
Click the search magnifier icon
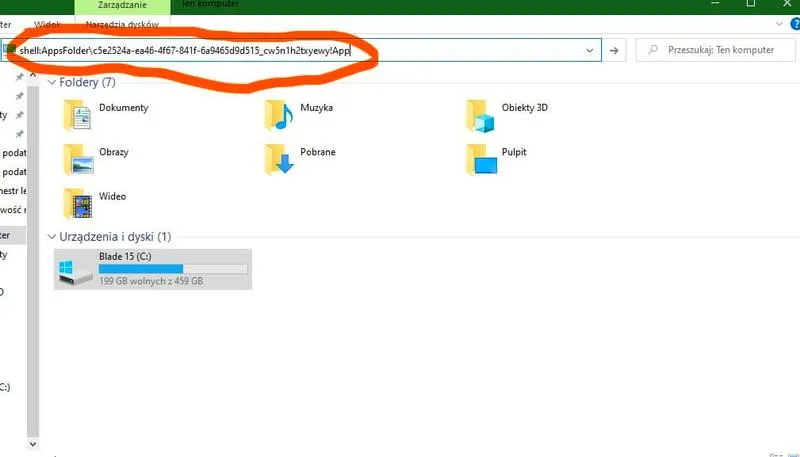653,50
